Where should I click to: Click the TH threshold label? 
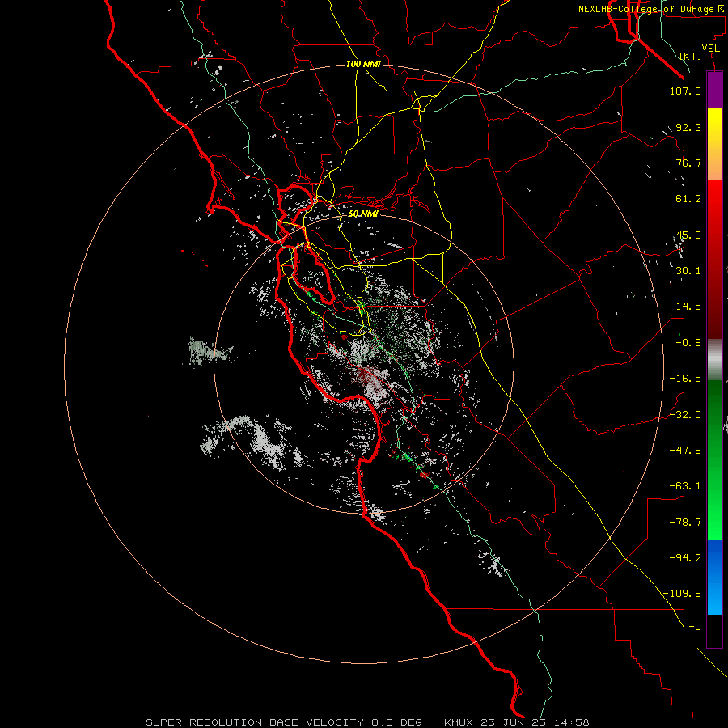coord(695,629)
